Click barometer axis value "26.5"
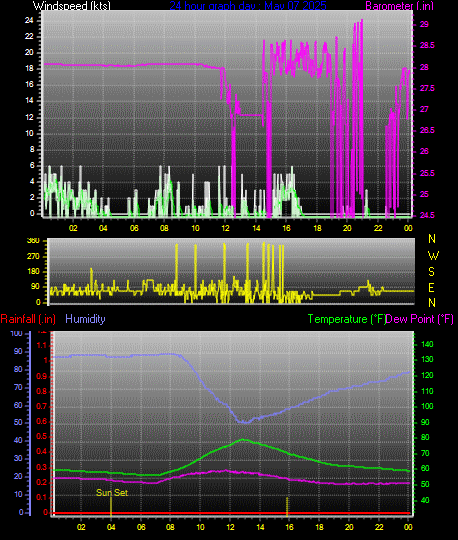458x540 pixels. click(427, 131)
